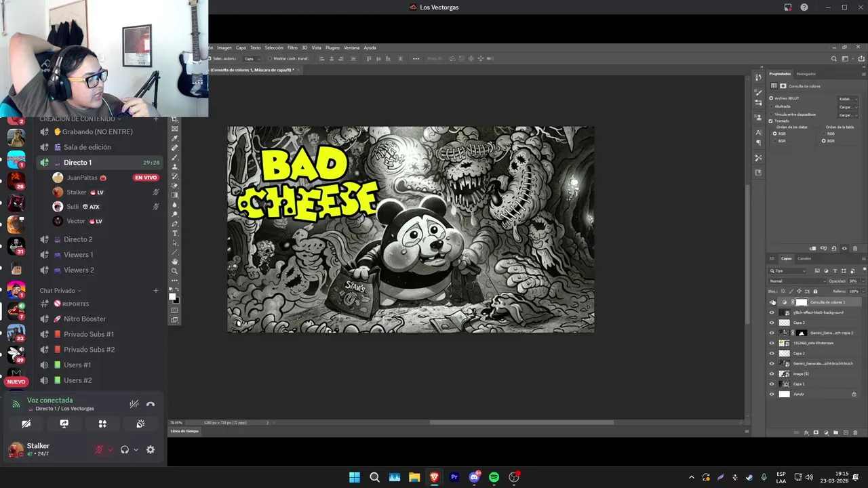Screen dimensions: 868x488
Task: Select the Type tool in Photoshop toolbar
Action: pyautogui.click(x=175, y=233)
